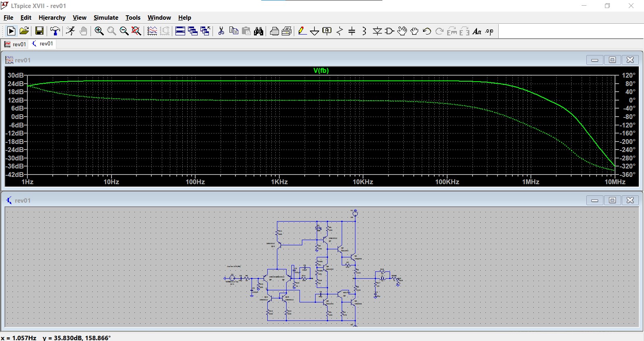
Task: Open the Help menu
Action: coord(185,18)
